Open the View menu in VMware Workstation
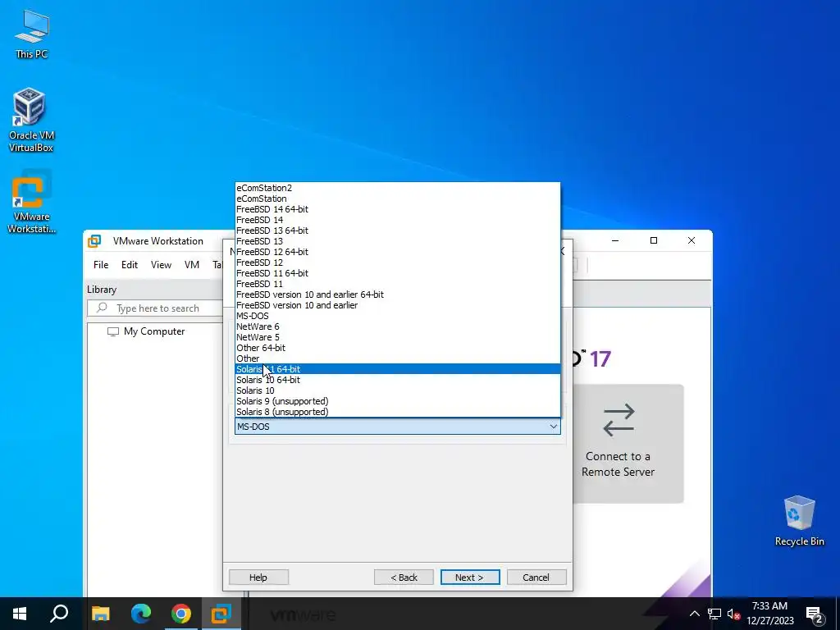Viewport: 840px width, 630px height. [161, 265]
